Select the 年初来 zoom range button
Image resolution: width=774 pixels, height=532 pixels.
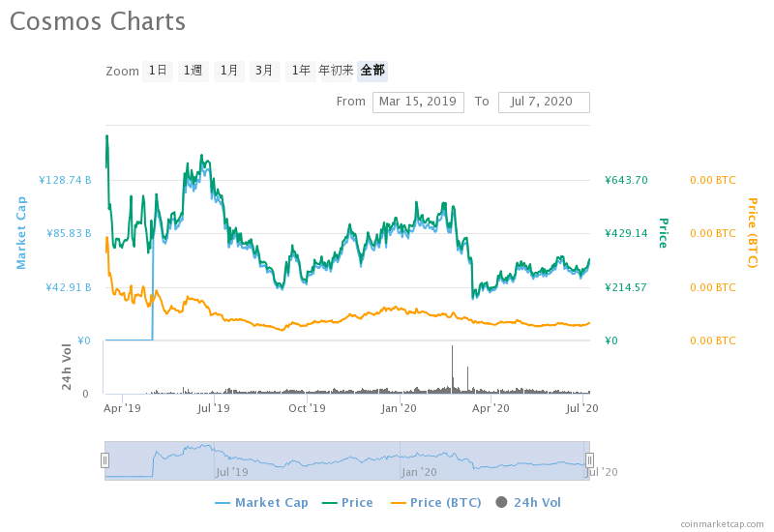point(336,71)
